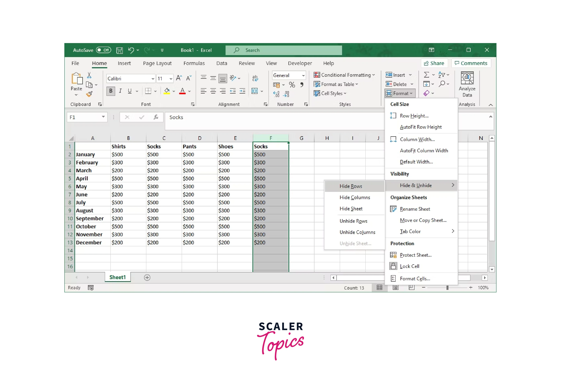
Task: Click the AutoSum sigma icon
Action: pos(426,75)
